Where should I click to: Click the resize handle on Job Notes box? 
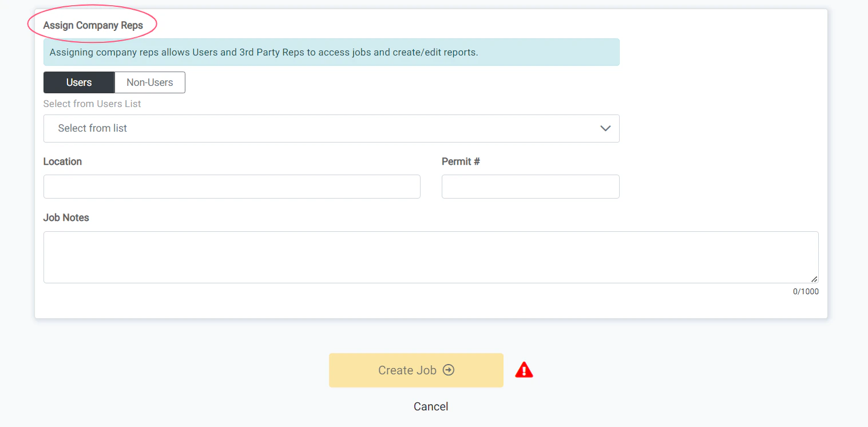[815, 279]
